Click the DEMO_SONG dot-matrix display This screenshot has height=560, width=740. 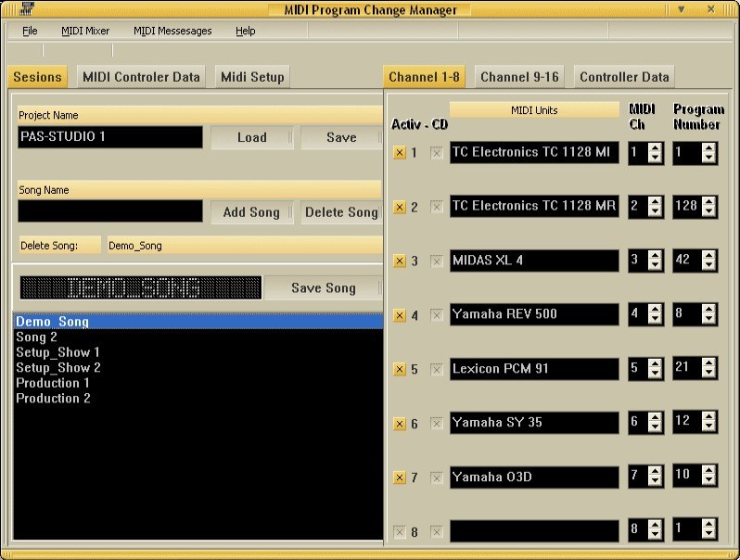click(x=141, y=287)
